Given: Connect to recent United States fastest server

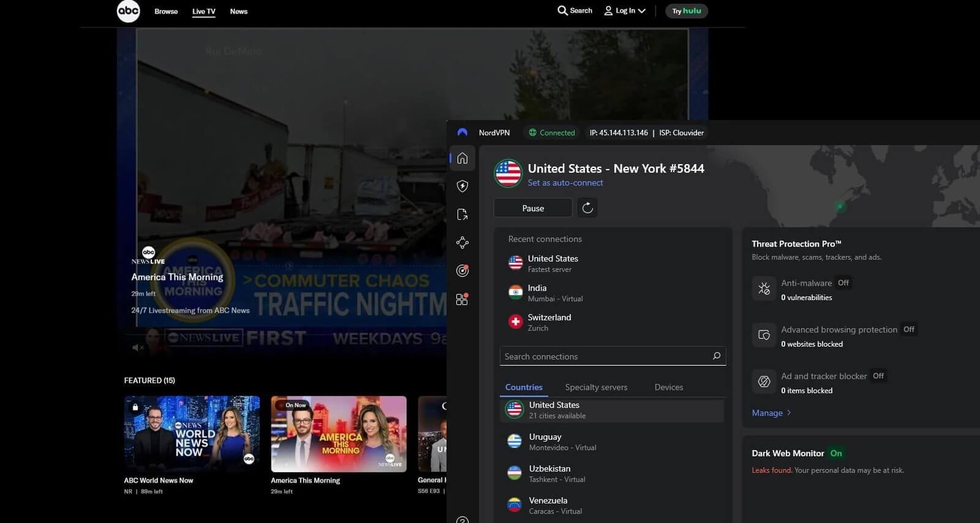Looking at the screenshot, I should pyautogui.click(x=612, y=263).
